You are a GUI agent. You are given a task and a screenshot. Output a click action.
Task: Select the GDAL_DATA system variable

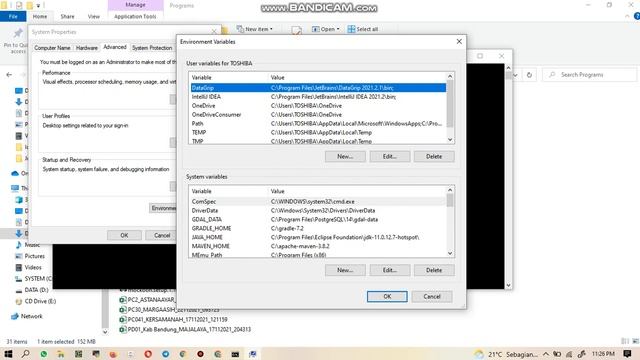coord(318,219)
